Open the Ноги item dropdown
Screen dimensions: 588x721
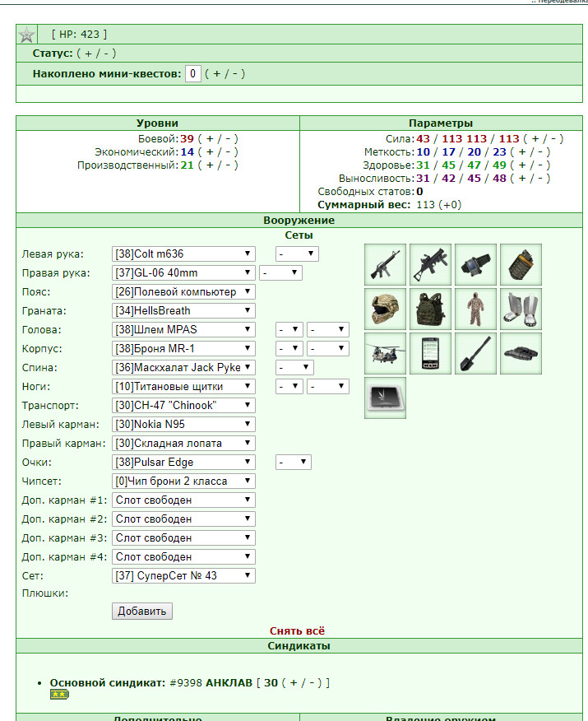(x=183, y=386)
